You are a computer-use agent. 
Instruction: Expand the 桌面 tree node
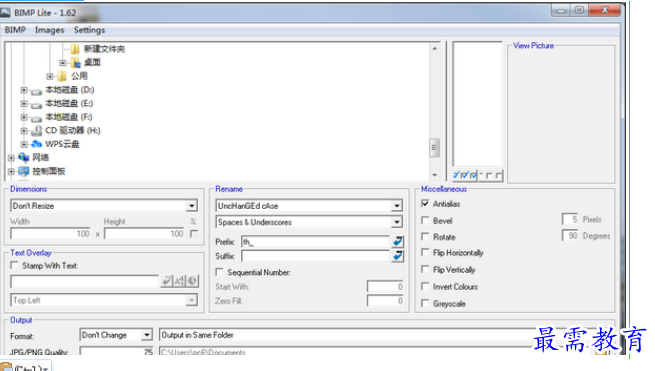[62, 63]
